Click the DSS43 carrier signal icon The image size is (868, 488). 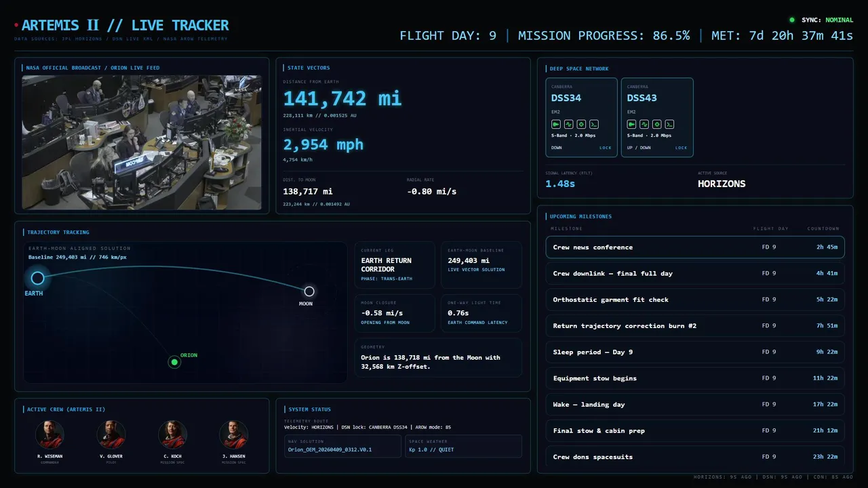(632, 125)
